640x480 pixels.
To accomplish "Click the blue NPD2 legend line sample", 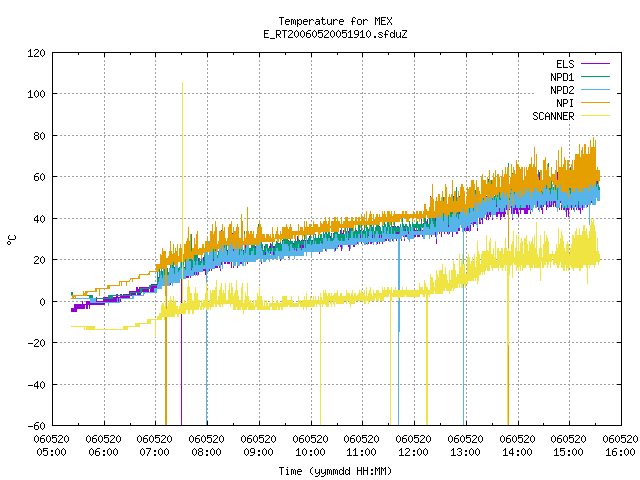I will point(596,90).
